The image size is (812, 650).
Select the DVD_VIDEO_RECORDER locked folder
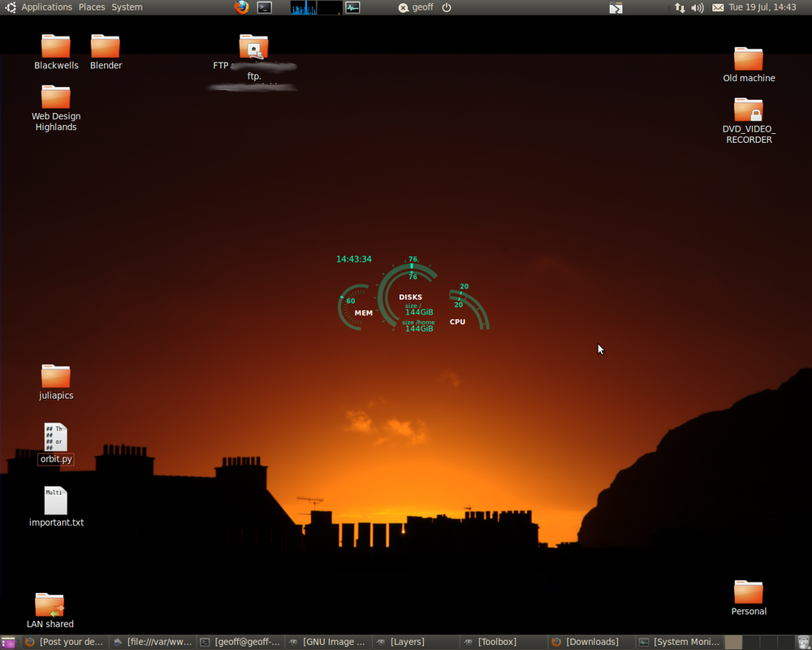(x=749, y=121)
